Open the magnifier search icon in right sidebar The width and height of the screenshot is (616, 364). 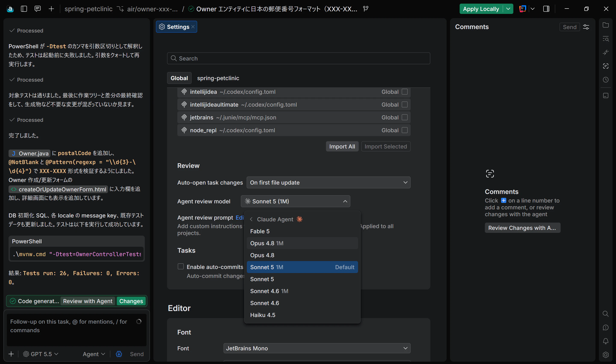coord(606,314)
